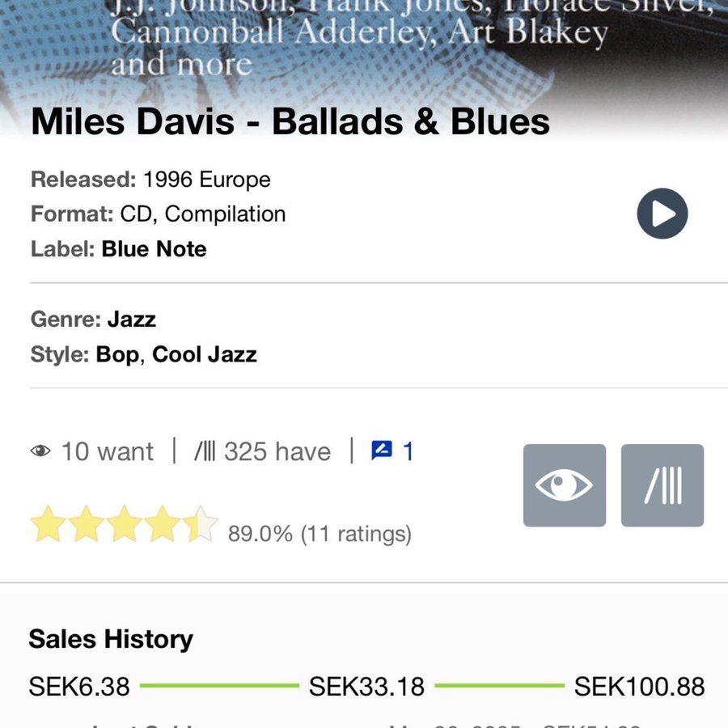Add release to wantlist using the eye button
The image size is (728, 728).
564,485
